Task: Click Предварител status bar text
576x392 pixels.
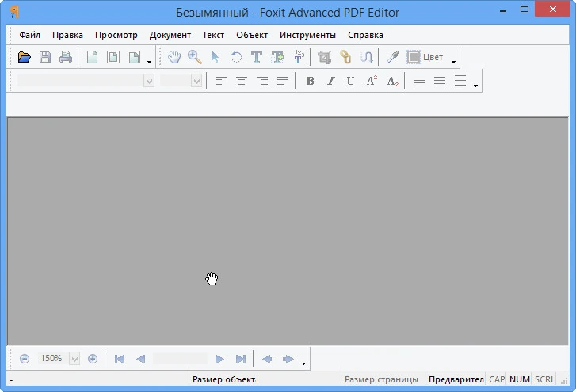Action: pyautogui.click(x=456, y=379)
